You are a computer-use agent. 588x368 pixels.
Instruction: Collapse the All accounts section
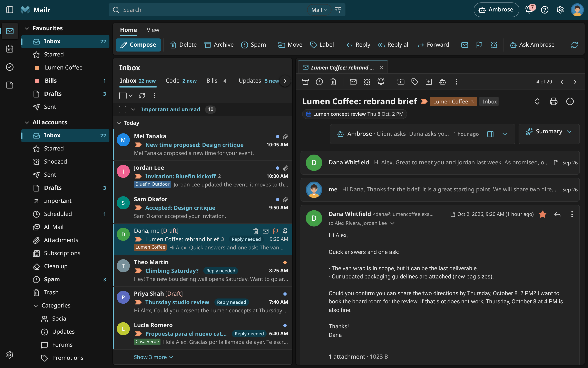[x=27, y=122]
